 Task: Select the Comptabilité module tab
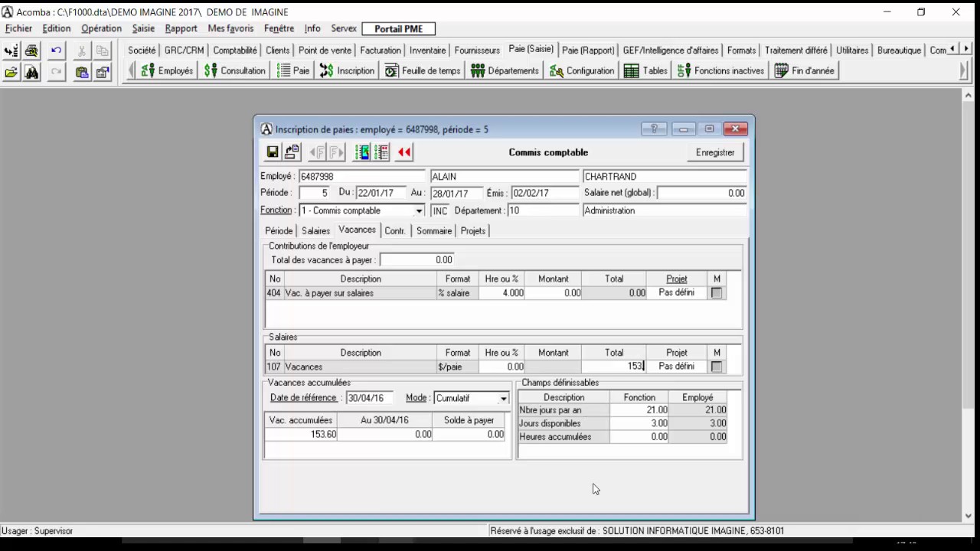tap(235, 51)
